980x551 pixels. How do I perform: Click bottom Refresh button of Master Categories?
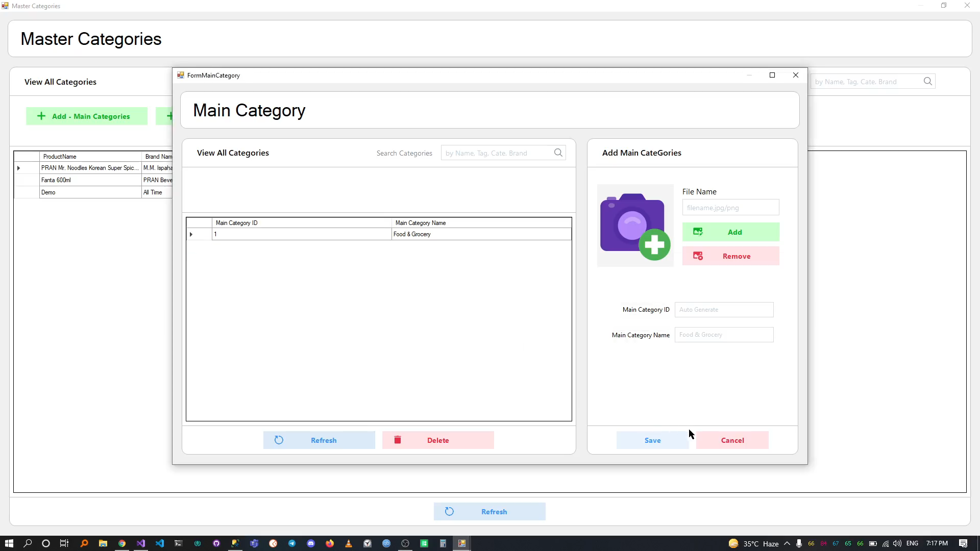489,512
